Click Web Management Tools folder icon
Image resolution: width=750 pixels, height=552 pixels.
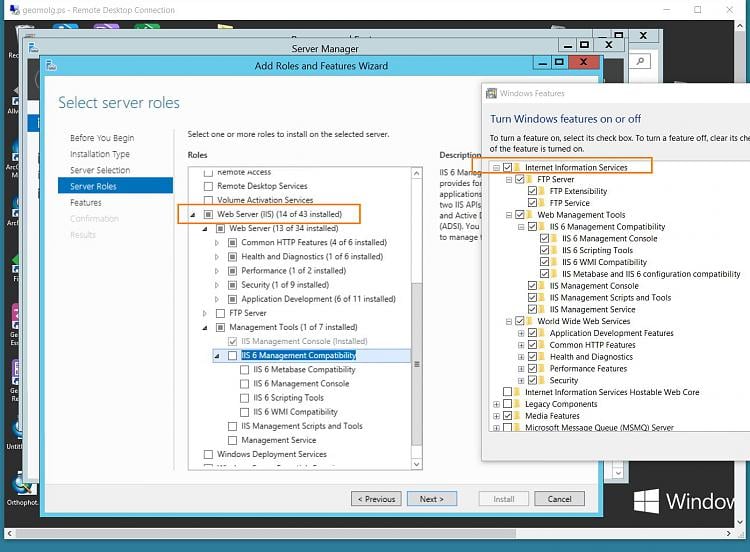tap(529, 215)
